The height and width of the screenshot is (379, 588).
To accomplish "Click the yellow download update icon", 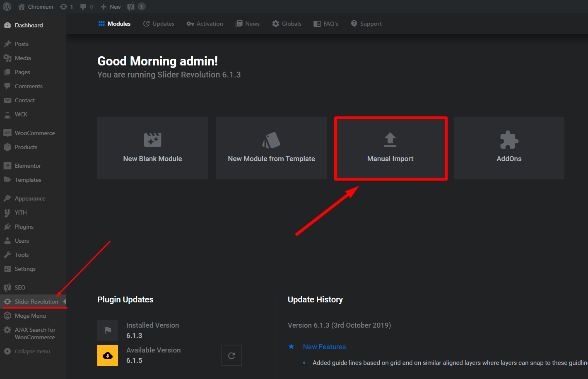I will coord(108,355).
